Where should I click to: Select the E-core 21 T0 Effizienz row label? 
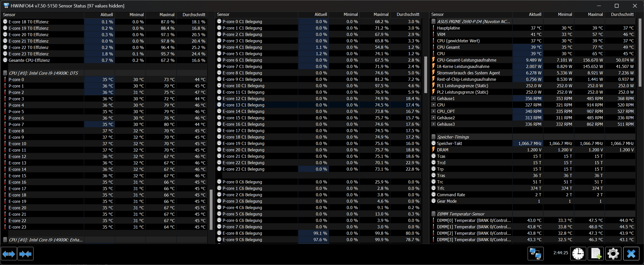[28, 41]
